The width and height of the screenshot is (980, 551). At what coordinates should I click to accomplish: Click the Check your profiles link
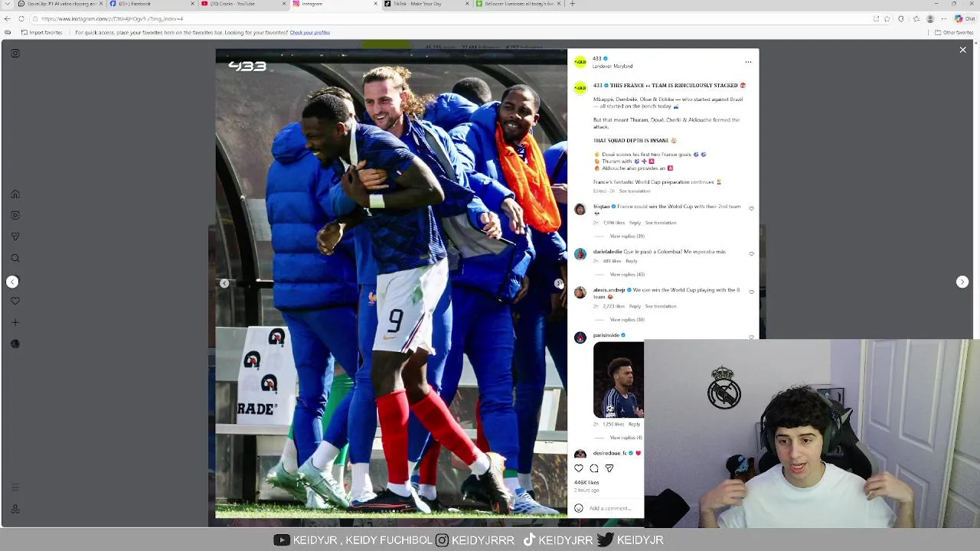pyautogui.click(x=309, y=33)
